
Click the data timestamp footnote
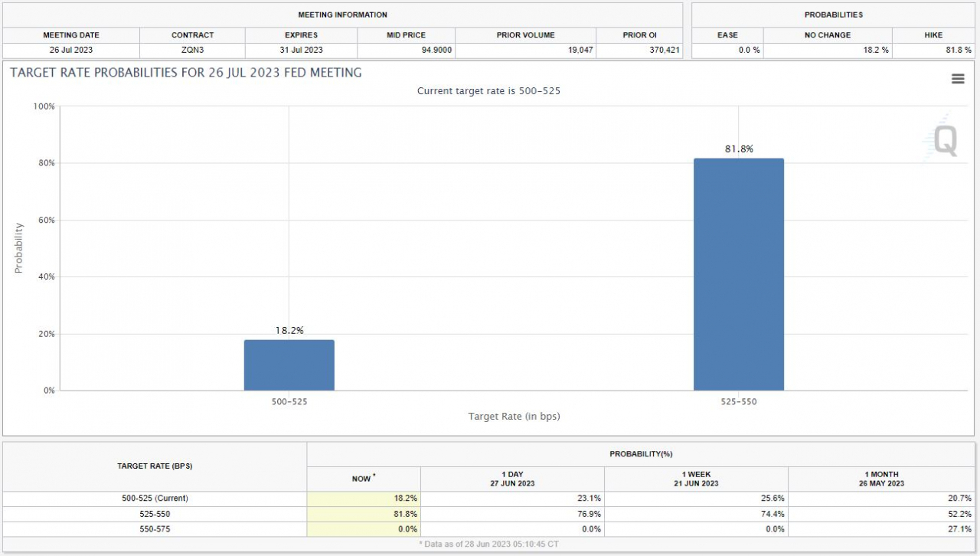pyautogui.click(x=489, y=544)
